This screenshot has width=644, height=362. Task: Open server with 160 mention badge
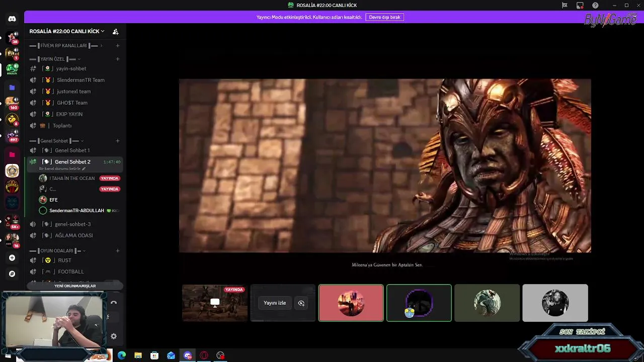pyautogui.click(x=12, y=103)
